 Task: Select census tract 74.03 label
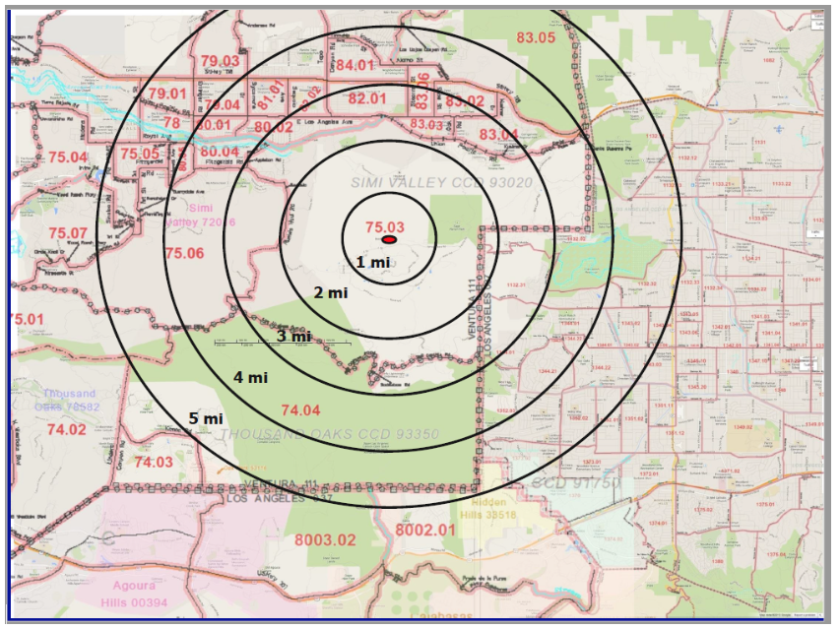154,462
